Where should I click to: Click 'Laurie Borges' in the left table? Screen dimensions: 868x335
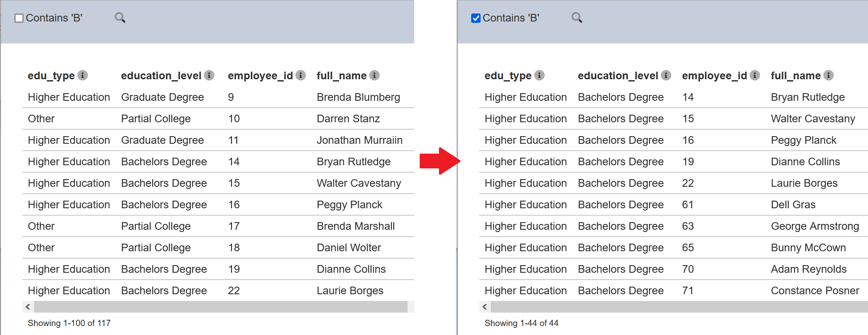[x=350, y=291]
